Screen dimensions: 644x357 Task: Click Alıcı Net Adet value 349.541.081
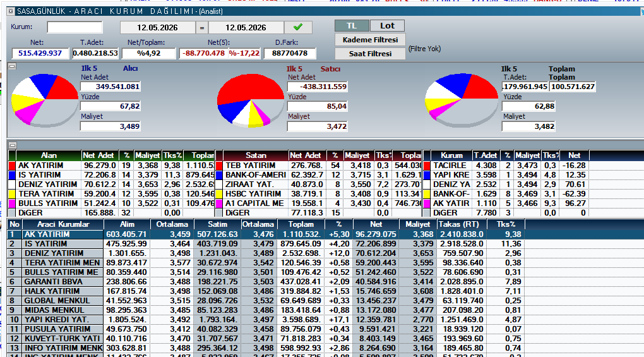tap(110, 87)
